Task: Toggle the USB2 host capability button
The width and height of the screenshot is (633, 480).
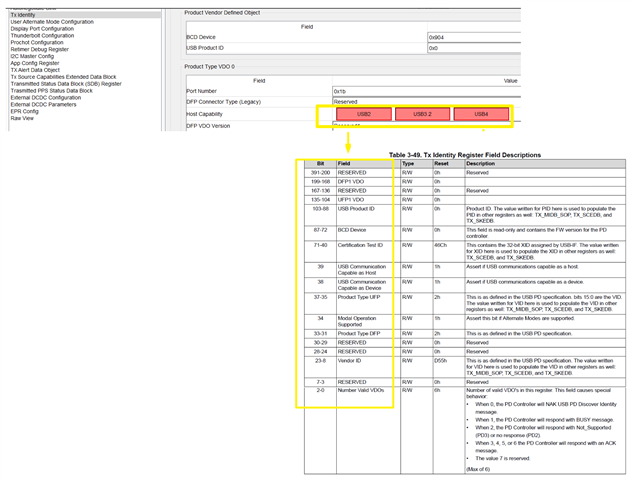Action: pos(364,114)
